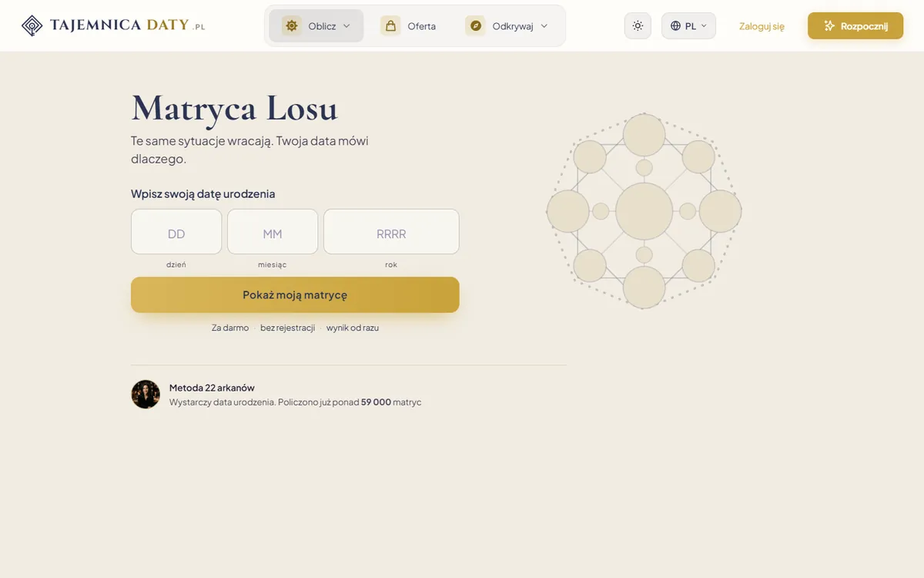
Task: Click the top circle of the matrix diagram
Action: click(644, 135)
